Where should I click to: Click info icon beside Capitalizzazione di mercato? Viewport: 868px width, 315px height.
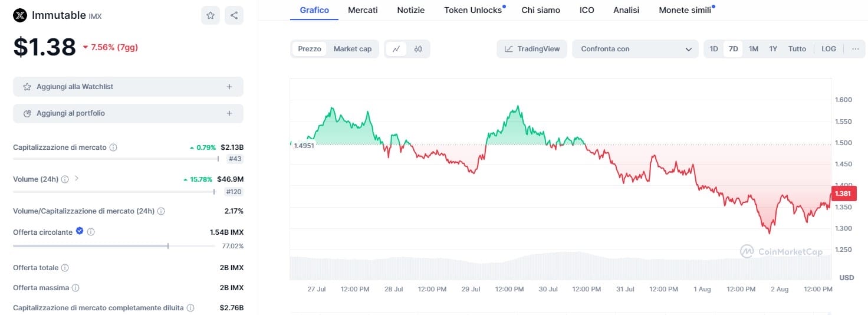pos(113,147)
